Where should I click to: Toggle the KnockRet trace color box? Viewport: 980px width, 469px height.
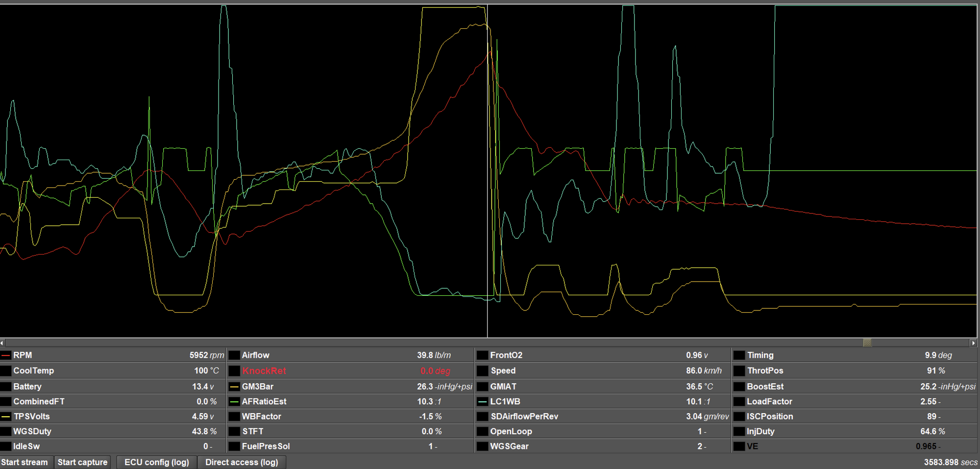coord(234,371)
